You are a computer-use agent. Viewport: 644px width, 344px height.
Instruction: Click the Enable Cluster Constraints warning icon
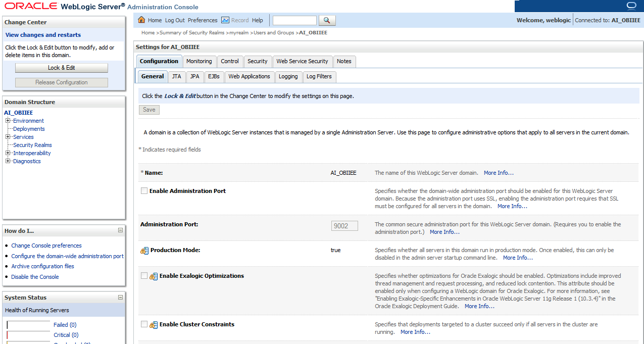(x=154, y=325)
